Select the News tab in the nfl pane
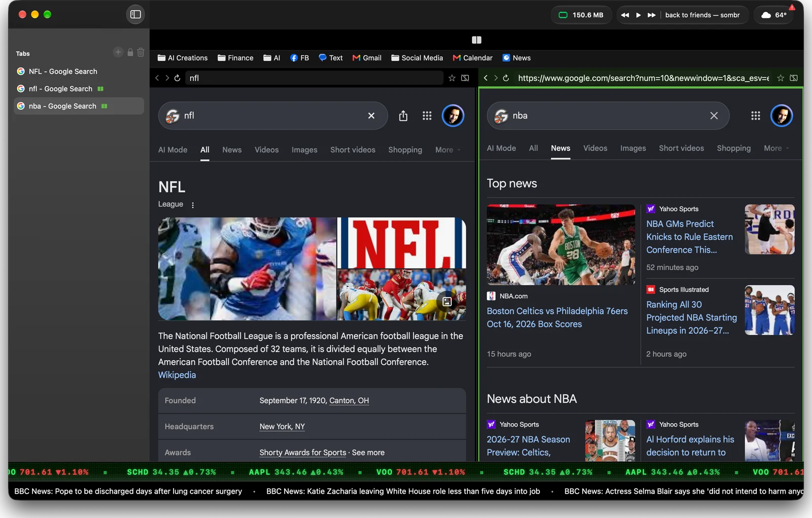Image resolution: width=812 pixels, height=518 pixels. pyautogui.click(x=232, y=150)
